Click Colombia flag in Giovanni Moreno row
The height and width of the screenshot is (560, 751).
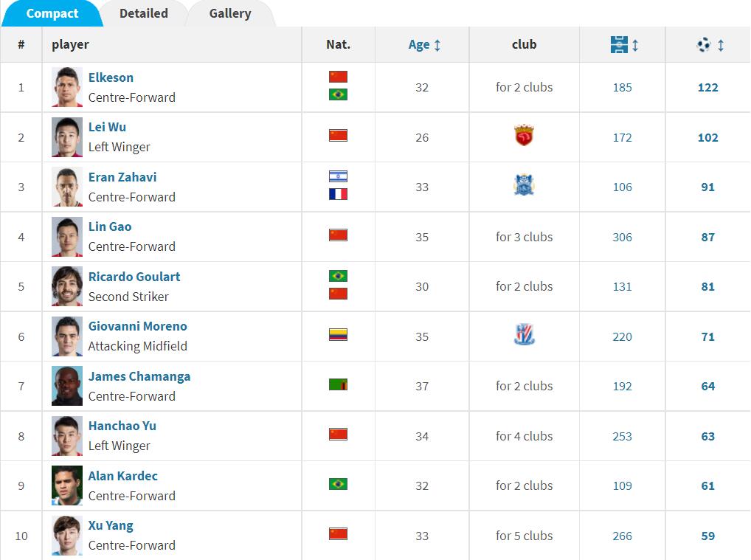click(x=338, y=334)
